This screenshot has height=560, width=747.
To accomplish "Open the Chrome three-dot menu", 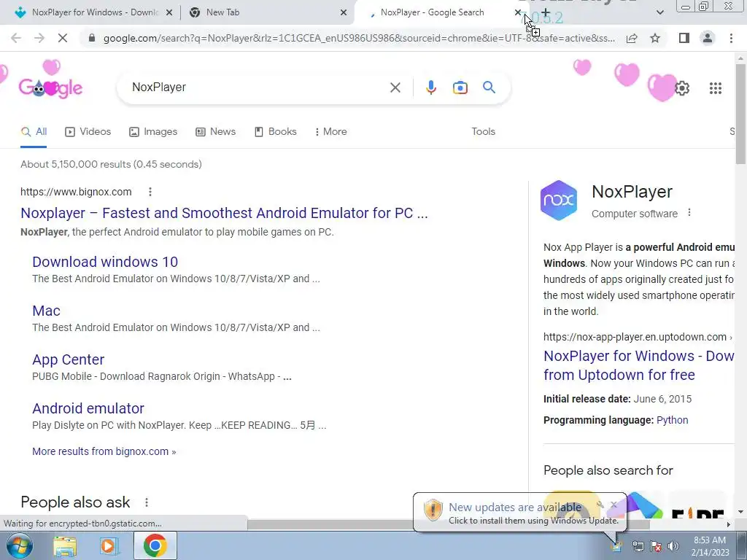I will pos(731,38).
